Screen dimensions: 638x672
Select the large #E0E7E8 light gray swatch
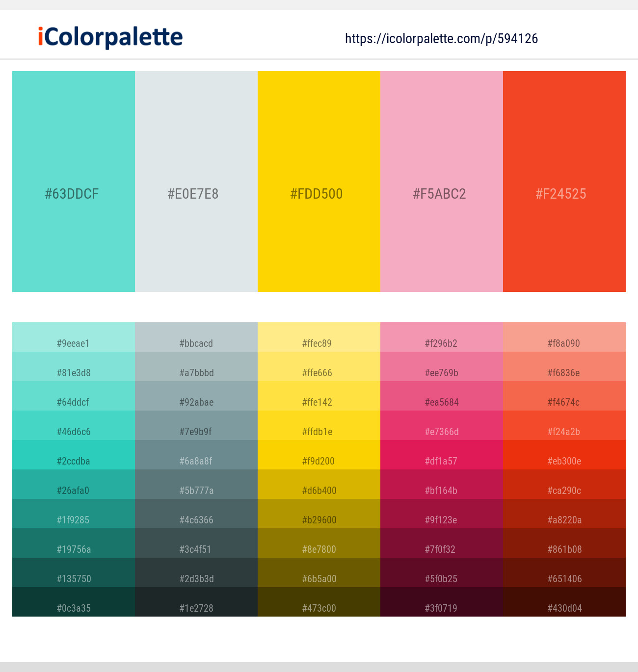pyautogui.click(x=196, y=181)
